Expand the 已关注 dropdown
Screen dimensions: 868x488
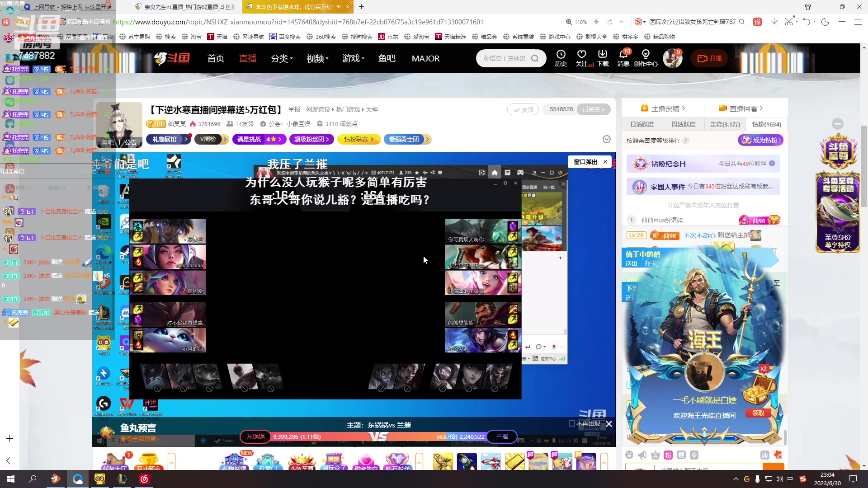click(x=594, y=109)
